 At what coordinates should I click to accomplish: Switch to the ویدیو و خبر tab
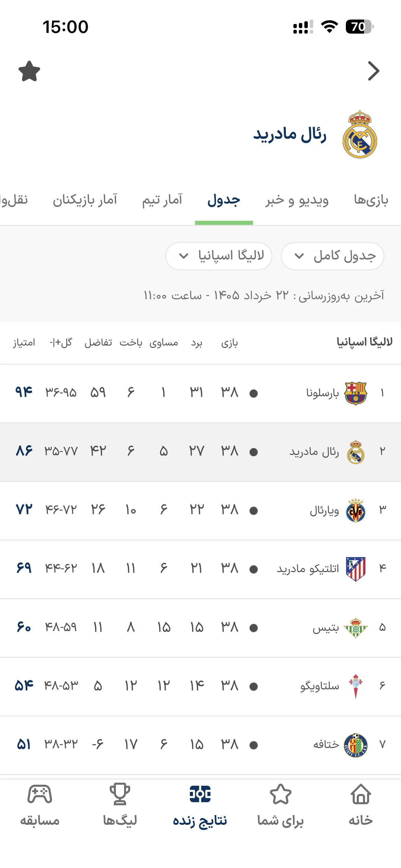click(x=297, y=200)
